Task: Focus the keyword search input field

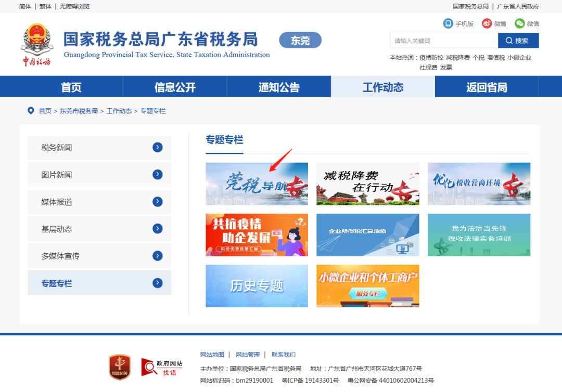Action: coord(444,41)
